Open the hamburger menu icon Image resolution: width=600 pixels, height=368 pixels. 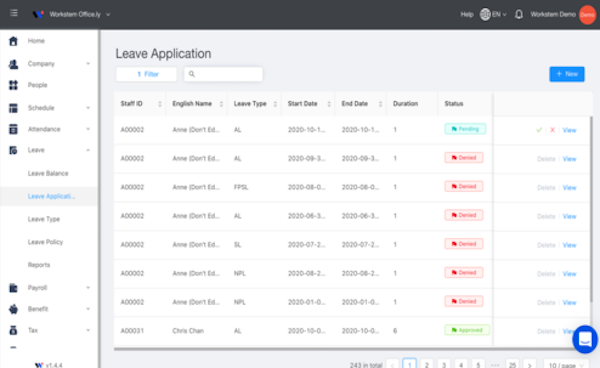pyautogui.click(x=14, y=13)
